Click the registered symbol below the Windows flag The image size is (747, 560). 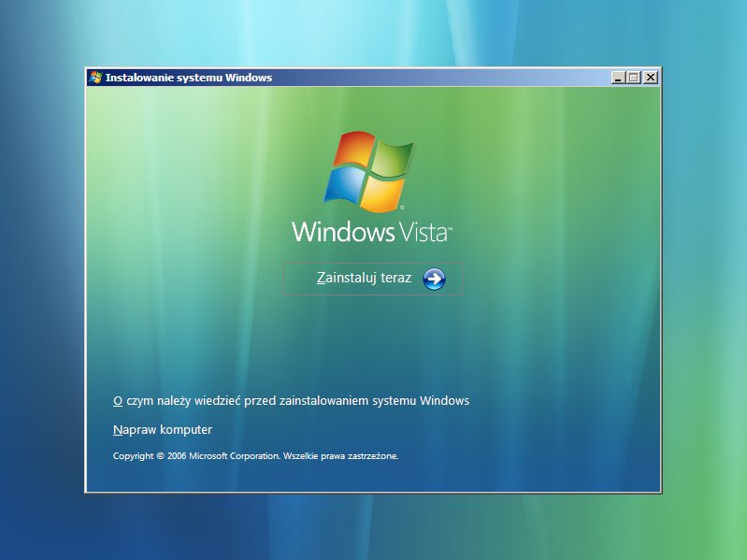coord(402,206)
